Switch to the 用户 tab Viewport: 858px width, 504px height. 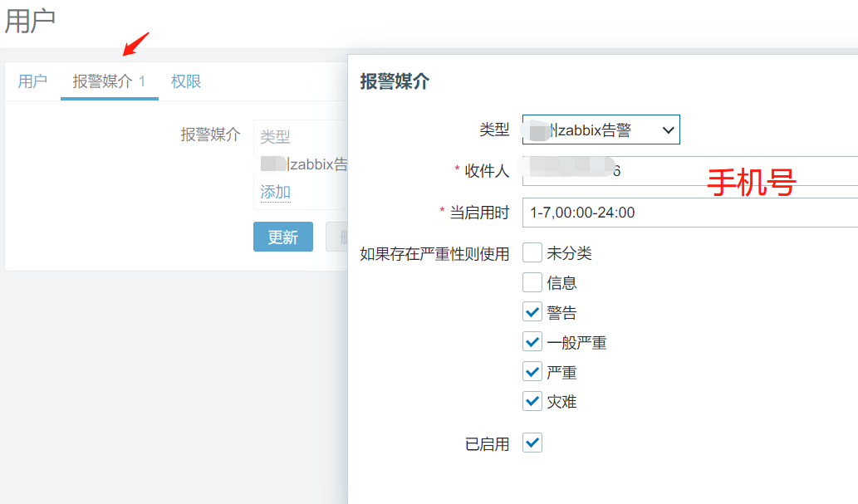coord(32,81)
